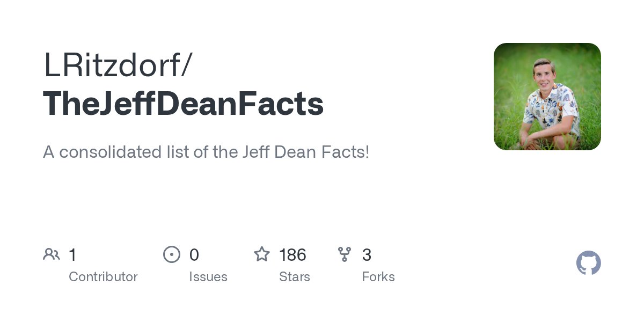Click the forks count number 3

pyautogui.click(x=367, y=255)
